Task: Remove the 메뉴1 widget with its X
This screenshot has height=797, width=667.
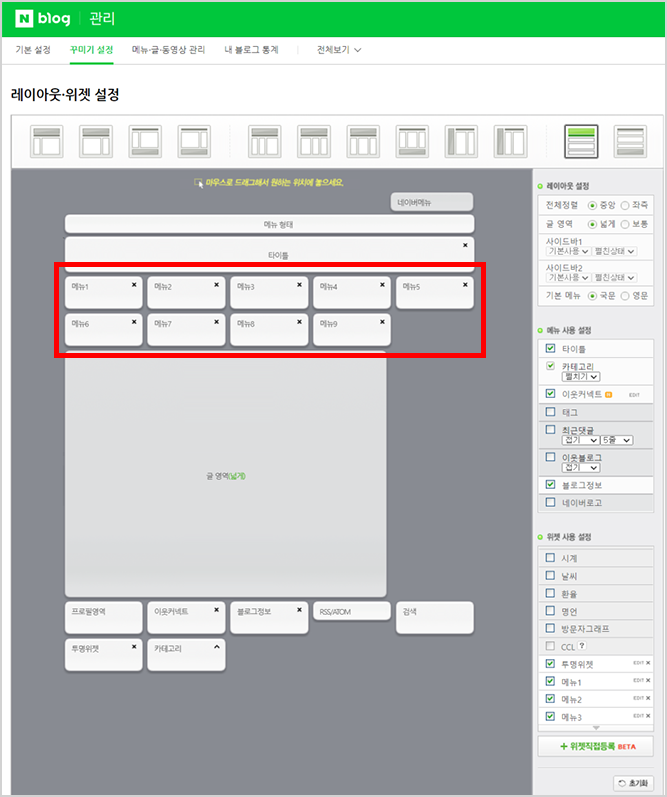Action: tap(134, 285)
